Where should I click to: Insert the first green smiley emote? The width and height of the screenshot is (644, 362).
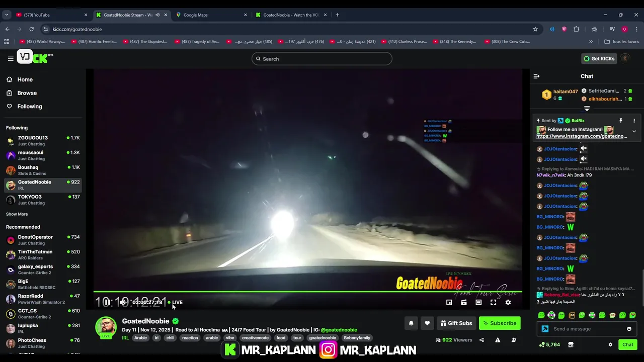coord(541,315)
